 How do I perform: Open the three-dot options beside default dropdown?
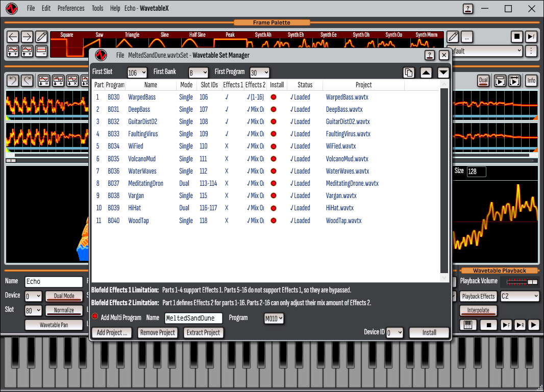pyautogui.click(x=531, y=51)
